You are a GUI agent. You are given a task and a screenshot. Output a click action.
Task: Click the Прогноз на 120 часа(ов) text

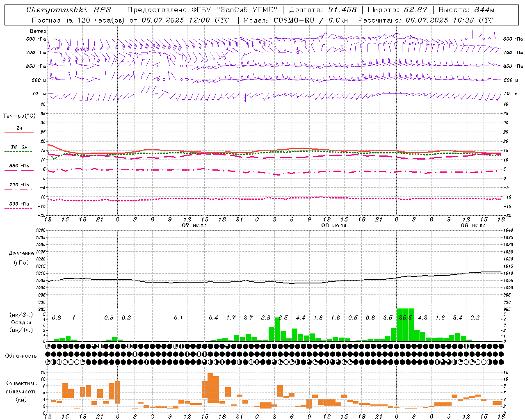78,20
